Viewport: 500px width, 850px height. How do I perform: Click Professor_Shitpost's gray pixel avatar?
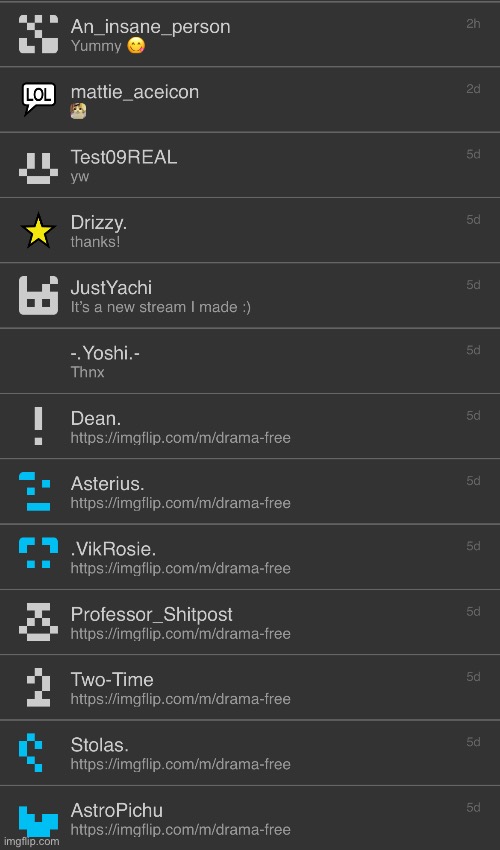point(39,622)
